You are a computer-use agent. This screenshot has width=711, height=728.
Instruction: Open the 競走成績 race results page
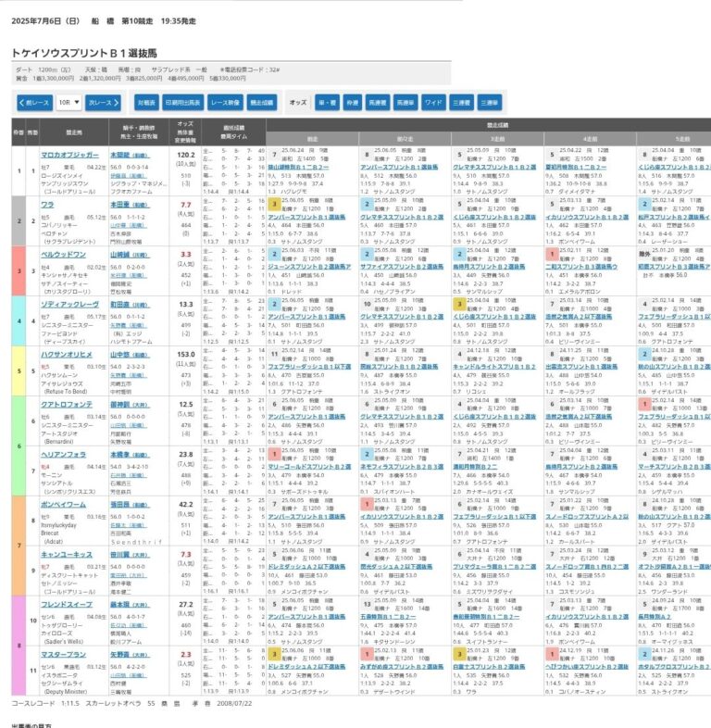(264, 103)
